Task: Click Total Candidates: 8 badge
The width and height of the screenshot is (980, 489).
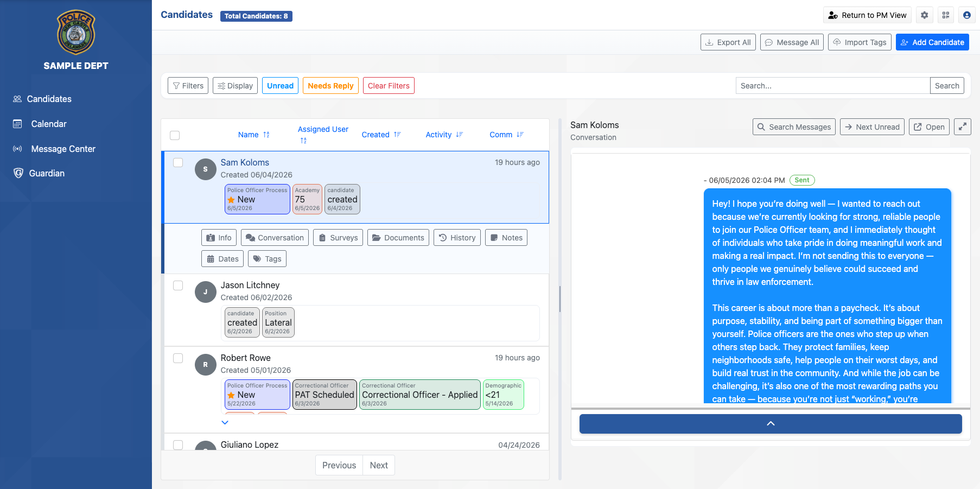Action: coord(256,16)
